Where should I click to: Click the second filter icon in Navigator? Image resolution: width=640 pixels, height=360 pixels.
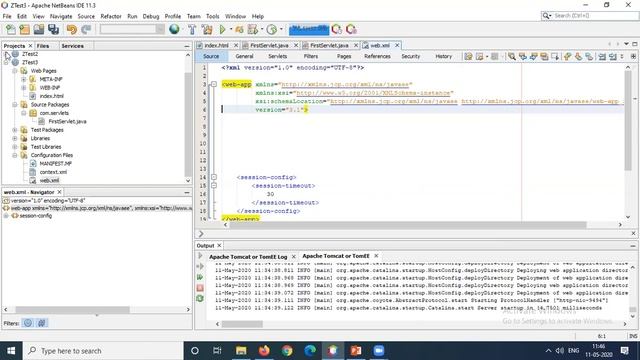(42, 323)
